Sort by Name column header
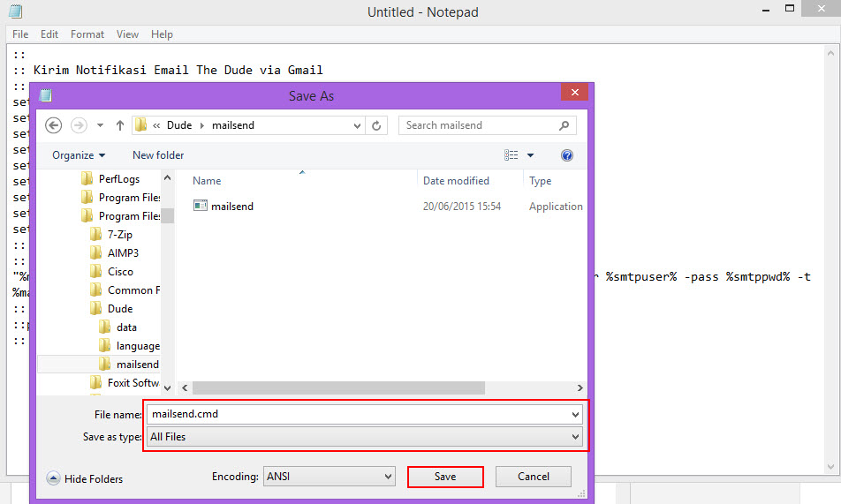Screen dimensions: 841x504 tap(207, 181)
